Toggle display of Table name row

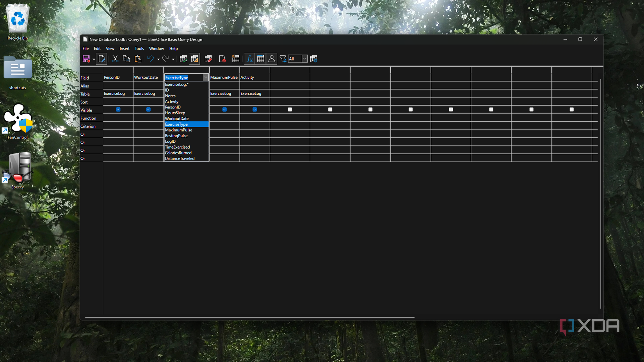(x=260, y=59)
